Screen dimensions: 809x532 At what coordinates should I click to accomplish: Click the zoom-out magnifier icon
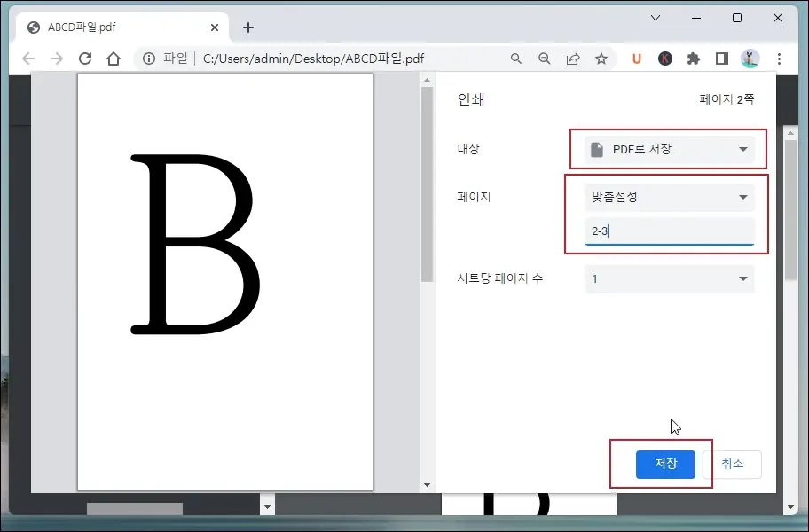(x=545, y=59)
